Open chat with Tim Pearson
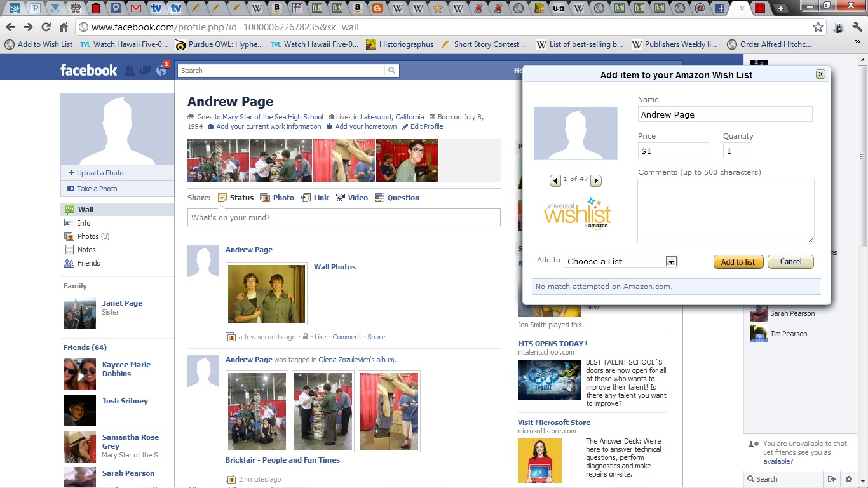The height and width of the screenshot is (488, 868). pos(789,334)
